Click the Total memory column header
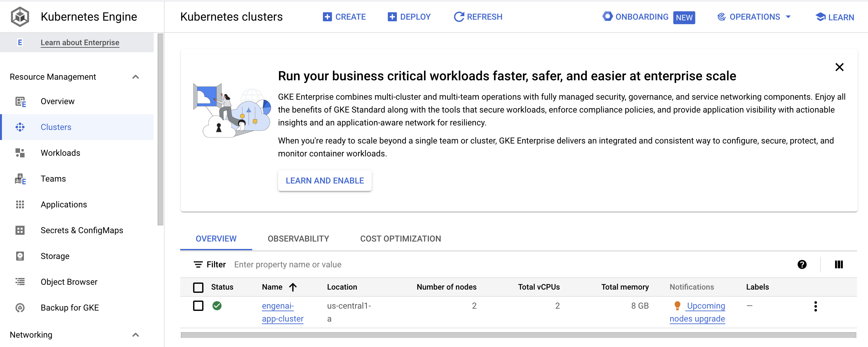 coord(625,287)
